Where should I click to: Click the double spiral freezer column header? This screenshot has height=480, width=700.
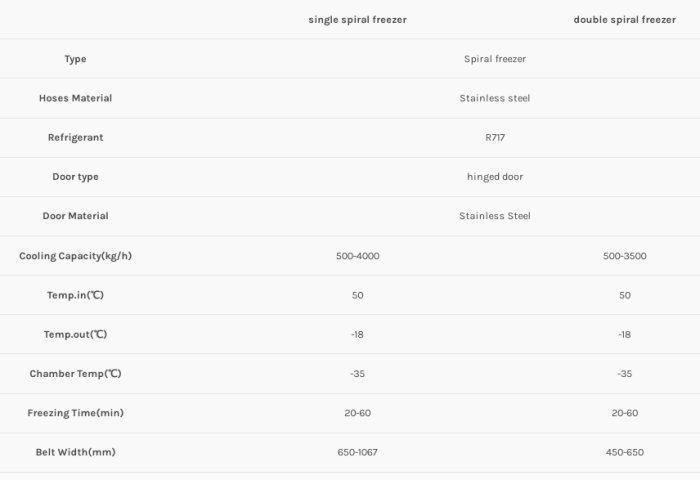(x=624, y=20)
